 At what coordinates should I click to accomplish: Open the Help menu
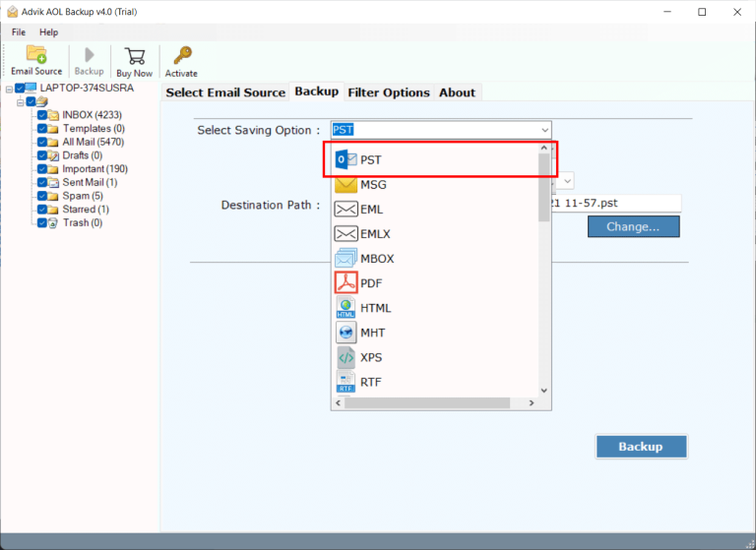tap(48, 32)
